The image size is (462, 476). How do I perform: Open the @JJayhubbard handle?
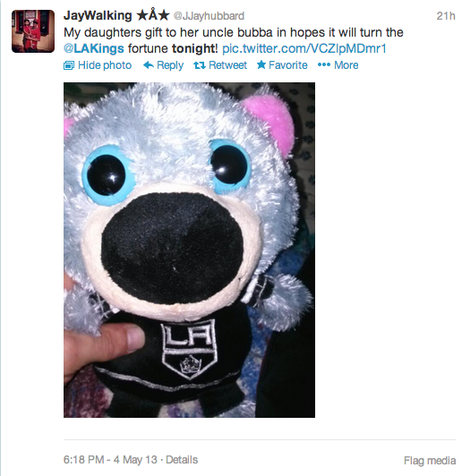point(209,16)
